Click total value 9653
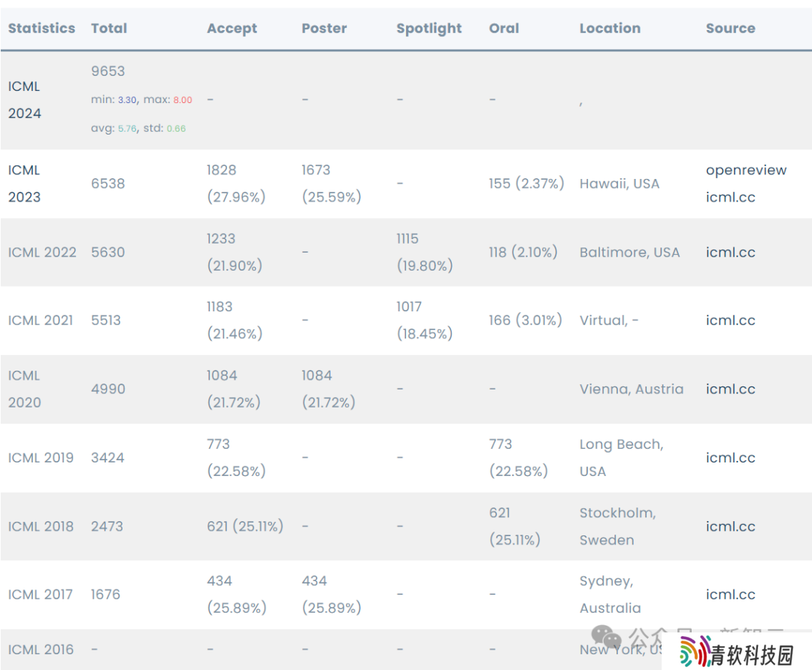Screen dimensions: 812x670 click(x=108, y=71)
